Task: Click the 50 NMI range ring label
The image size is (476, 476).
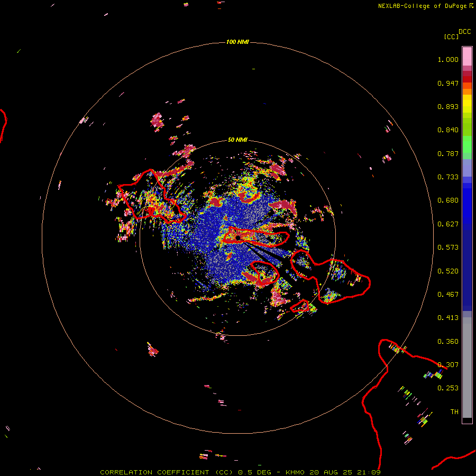Action: pyautogui.click(x=237, y=140)
